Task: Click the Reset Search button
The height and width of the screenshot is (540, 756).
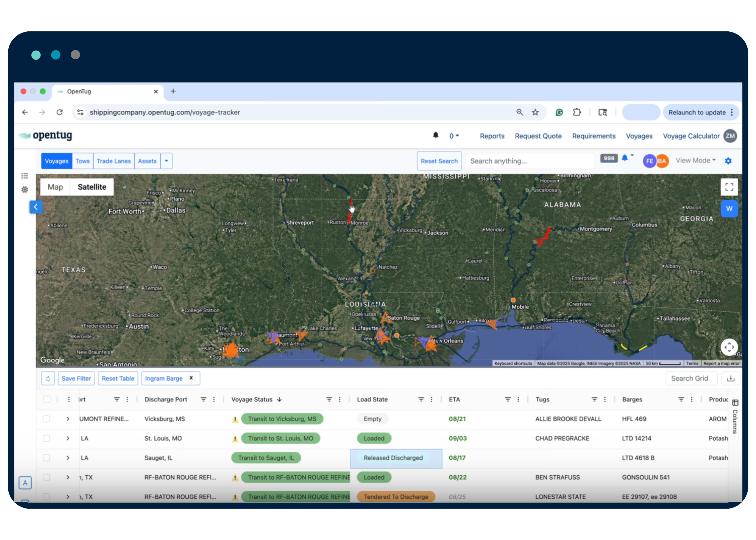Action: pos(439,161)
